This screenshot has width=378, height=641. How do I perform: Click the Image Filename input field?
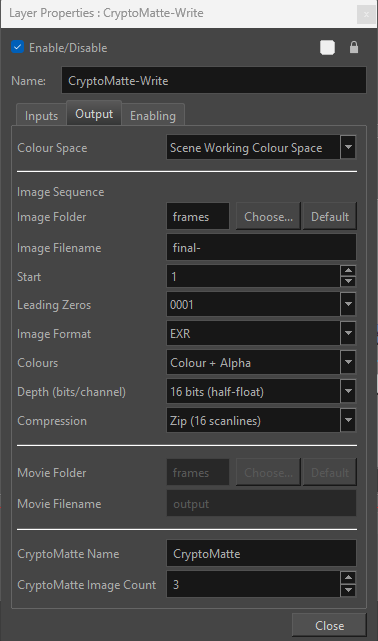261,247
